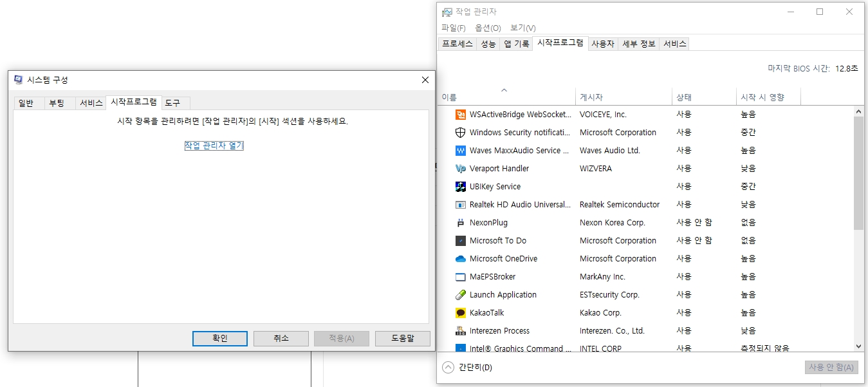
Task: Sort startup list by 이름 column
Action: (x=508, y=97)
